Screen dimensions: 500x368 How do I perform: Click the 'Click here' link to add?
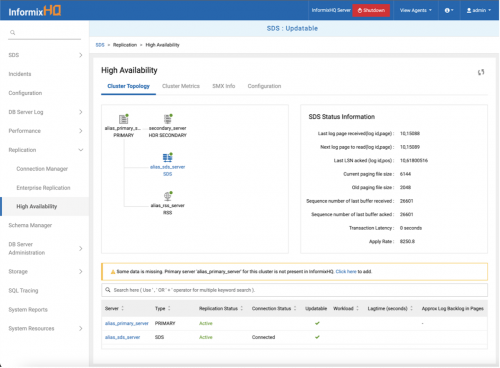coord(346,272)
